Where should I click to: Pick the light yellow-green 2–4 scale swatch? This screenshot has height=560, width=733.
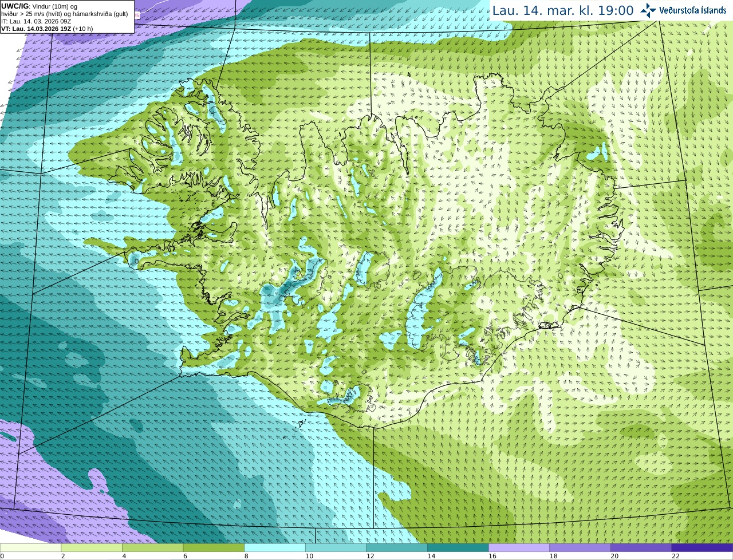click(x=92, y=548)
